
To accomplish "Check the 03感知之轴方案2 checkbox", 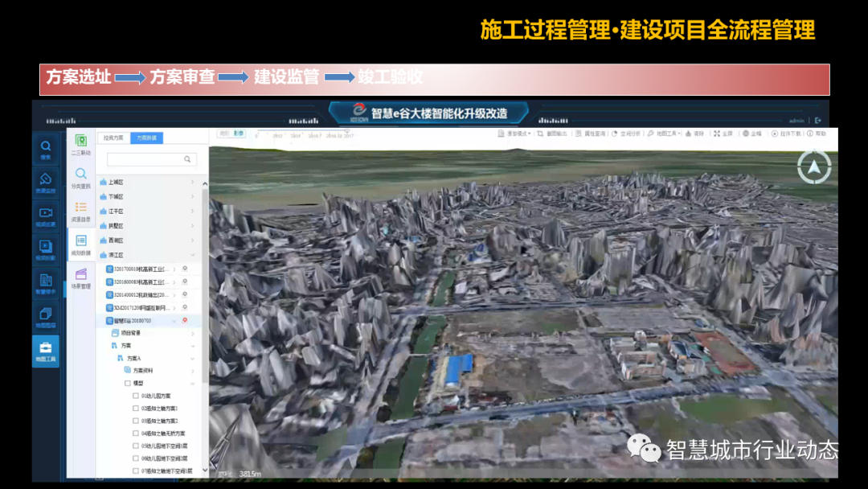I will tap(136, 421).
